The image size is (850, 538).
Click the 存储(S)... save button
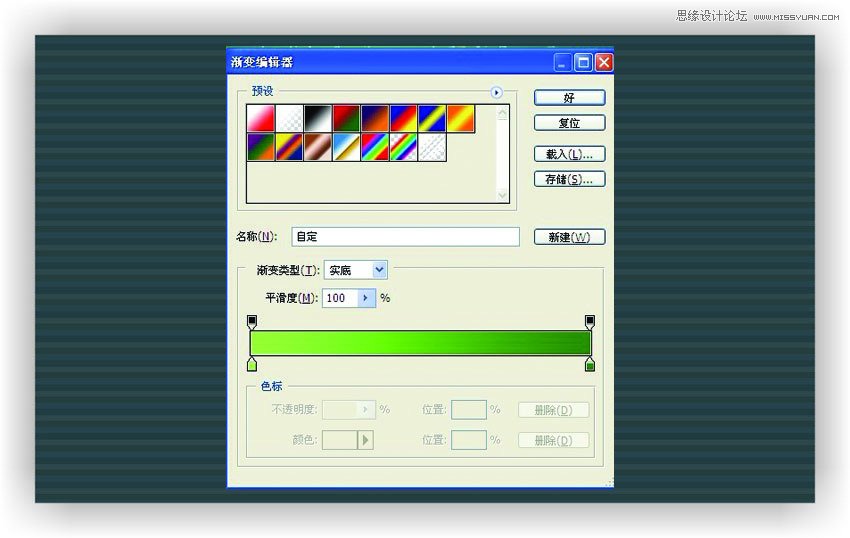pyautogui.click(x=570, y=179)
